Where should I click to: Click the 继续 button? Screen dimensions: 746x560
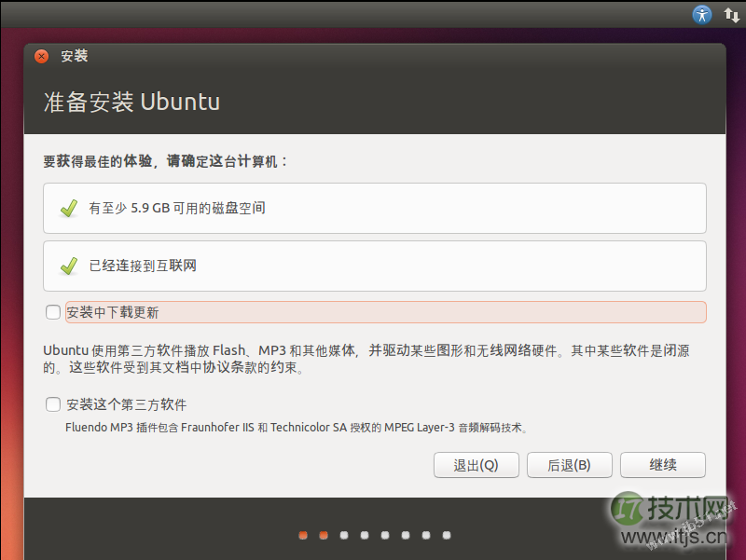click(x=663, y=465)
